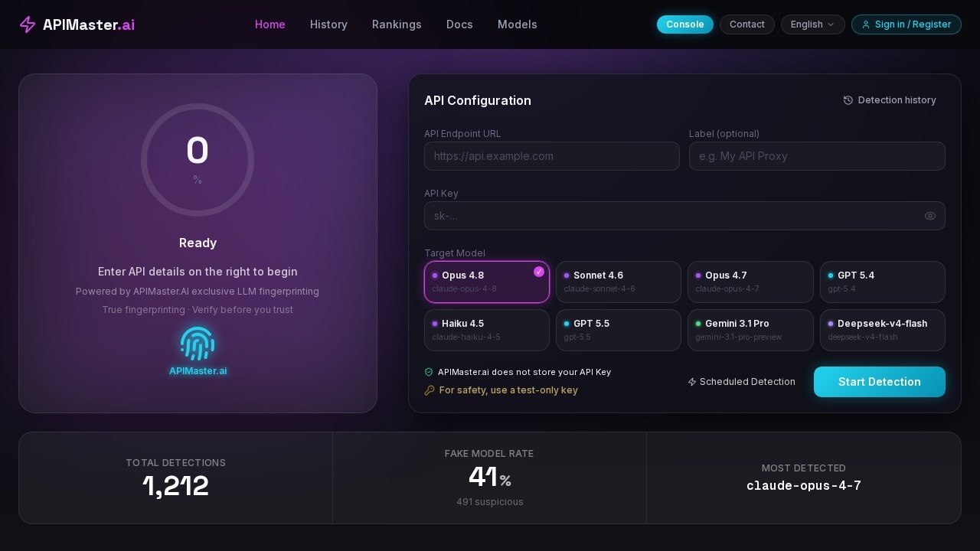Click the 'Target Model' label
This screenshot has height=551, width=980.
[x=455, y=253]
